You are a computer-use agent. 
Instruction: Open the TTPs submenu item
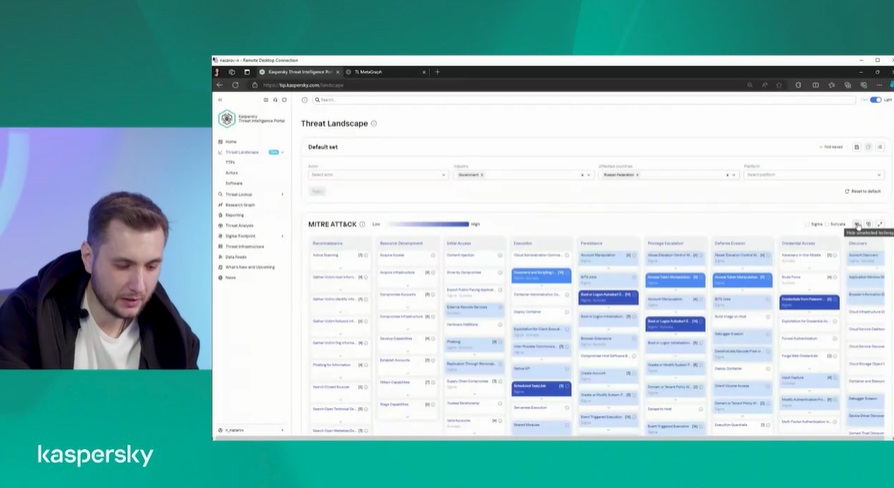pyautogui.click(x=230, y=162)
